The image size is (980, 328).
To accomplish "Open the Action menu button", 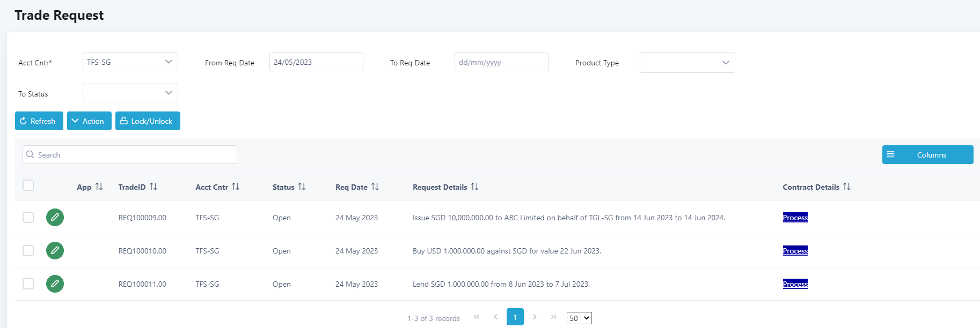I will [x=89, y=121].
